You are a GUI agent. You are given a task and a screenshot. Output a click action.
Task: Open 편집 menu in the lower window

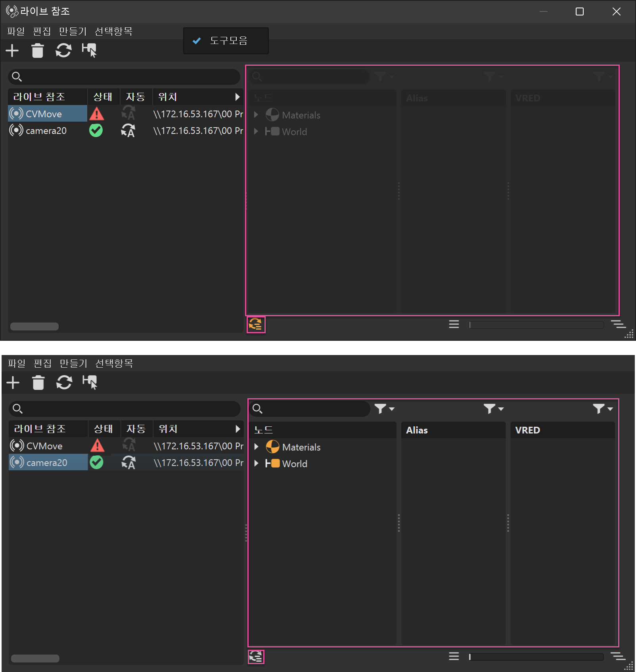[x=43, y=363]
